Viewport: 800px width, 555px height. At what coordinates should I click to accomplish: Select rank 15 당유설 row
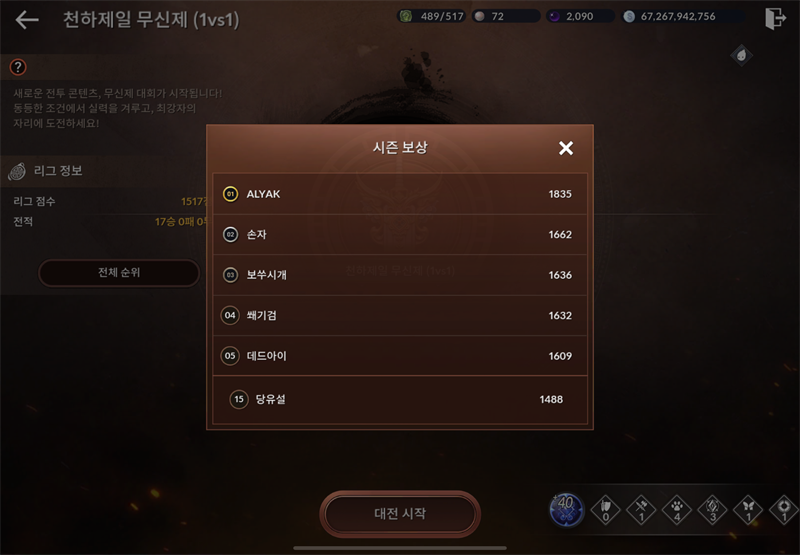[x=400, y=399]
